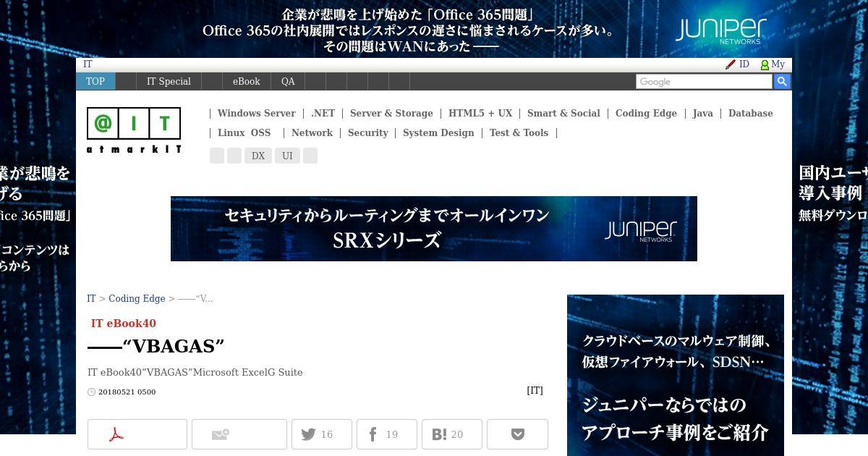Click top Office 365 Juniper banner
Image resolution: width=868 pixels, height=456 pixels.
click(x=434, y=29)
